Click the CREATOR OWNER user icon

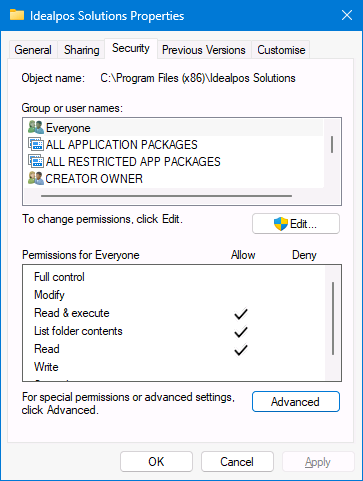(x=36, y=178)
